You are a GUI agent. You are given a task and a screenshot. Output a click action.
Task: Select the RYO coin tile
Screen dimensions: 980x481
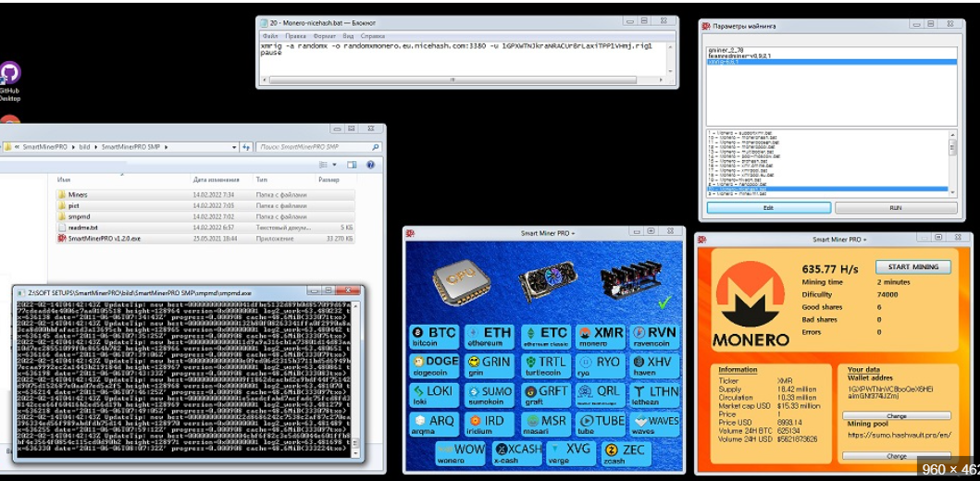600,366
